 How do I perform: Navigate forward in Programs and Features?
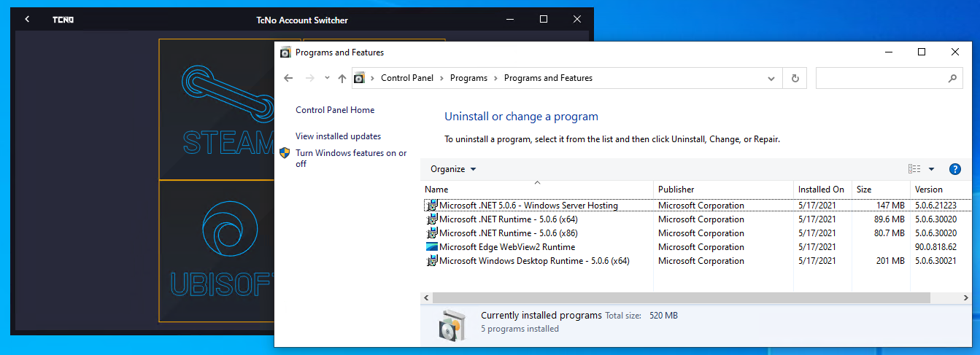(x=309, y=78)
